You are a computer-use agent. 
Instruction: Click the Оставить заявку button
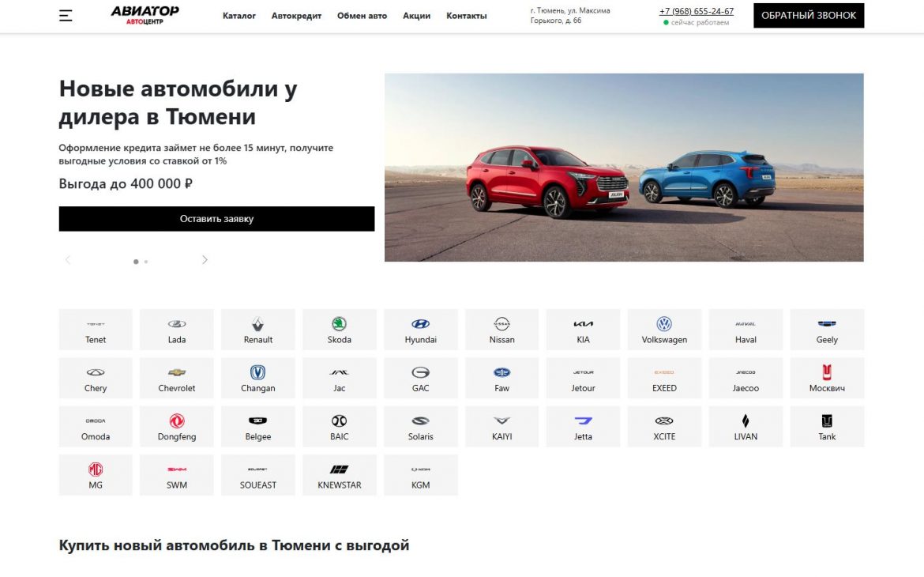pyautogui.click(x=216, y=219)
